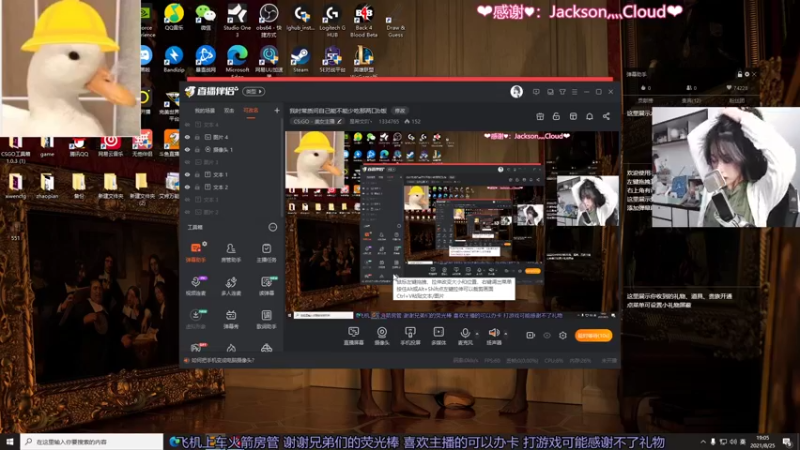Hide the 文本 1 layer
The height and width of the screenshot is (450, 800).
click(187, 174)
